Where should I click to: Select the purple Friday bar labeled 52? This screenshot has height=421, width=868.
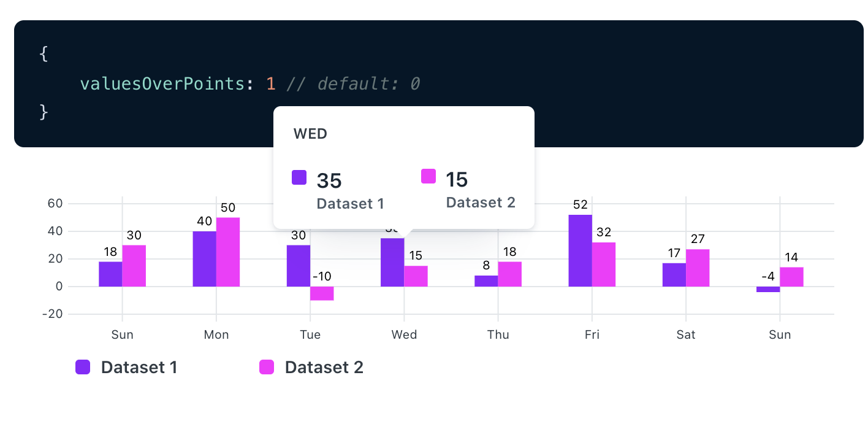(x=580, y=250)
